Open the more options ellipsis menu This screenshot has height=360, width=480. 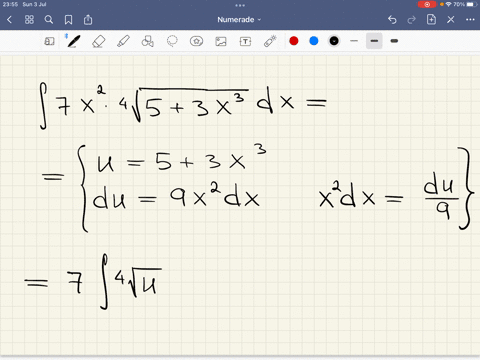(x=470, y=20)
